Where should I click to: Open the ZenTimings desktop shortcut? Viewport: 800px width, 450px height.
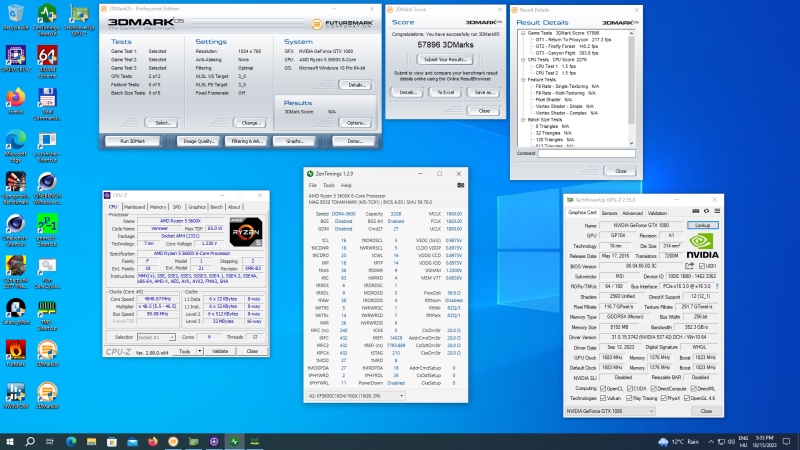[47, 20]
